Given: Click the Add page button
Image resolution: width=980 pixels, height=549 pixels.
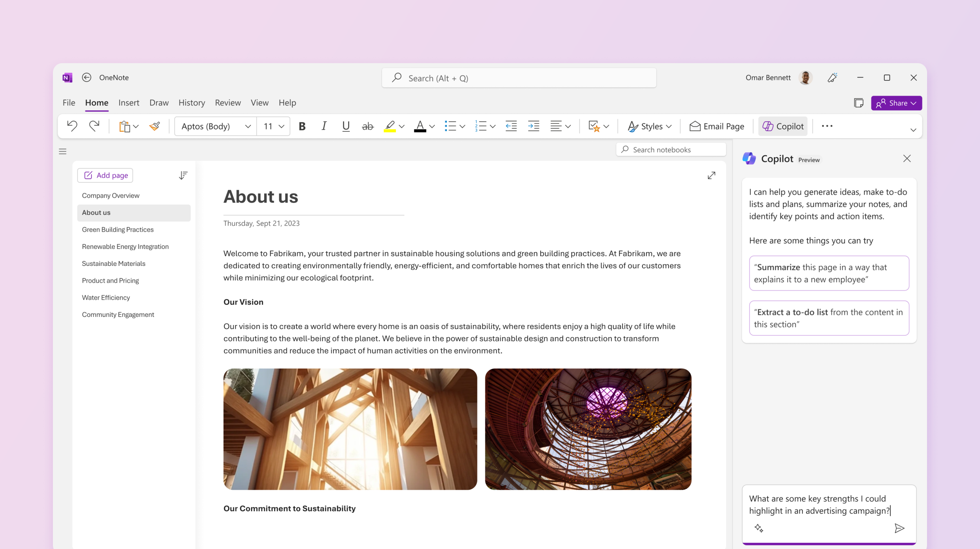Looking at the screenshot, I should [x=105, y=175].
